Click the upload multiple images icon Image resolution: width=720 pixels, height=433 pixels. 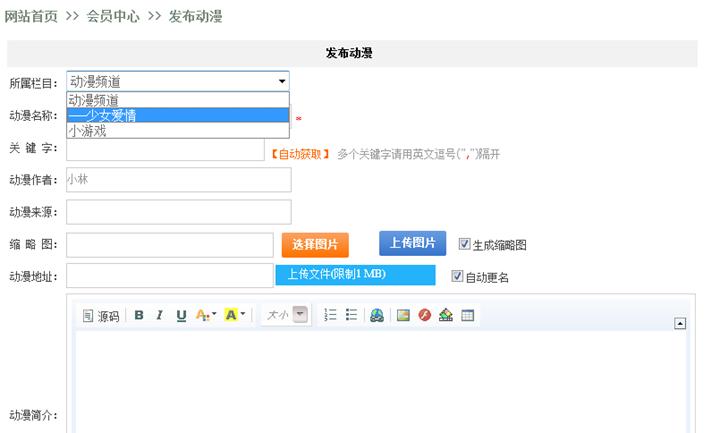[x=446, y=315]
